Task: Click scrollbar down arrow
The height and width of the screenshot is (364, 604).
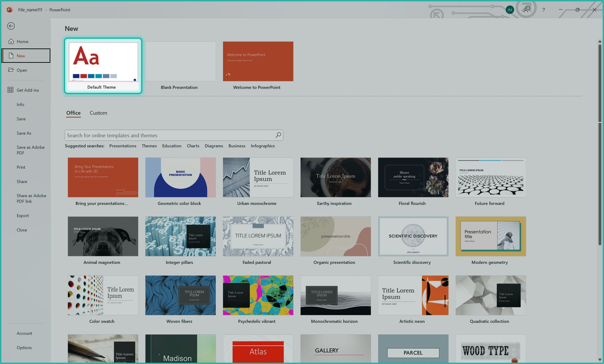Action: (600, 360)
